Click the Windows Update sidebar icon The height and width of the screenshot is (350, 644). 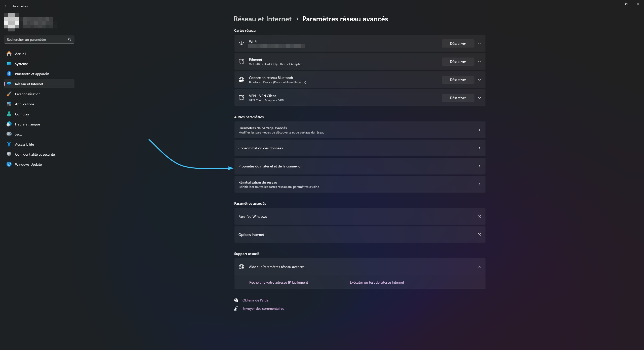(9, 164)
